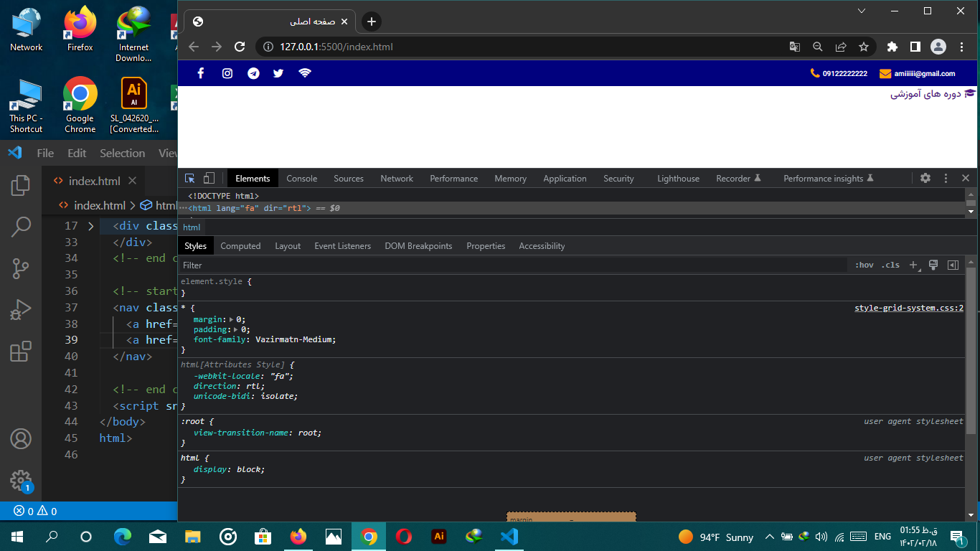Open a new Chrome tab
980x551 pixels.
click(371, 22)
